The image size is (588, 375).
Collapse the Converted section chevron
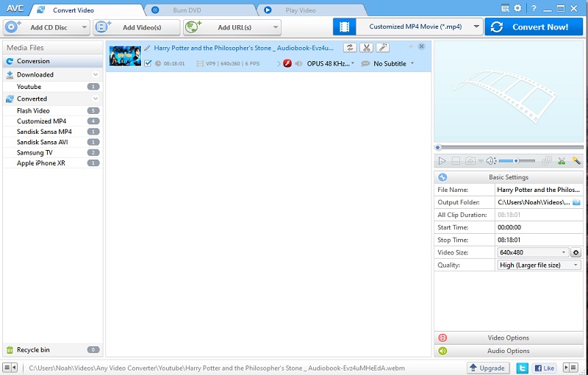(x=96, y=99)
